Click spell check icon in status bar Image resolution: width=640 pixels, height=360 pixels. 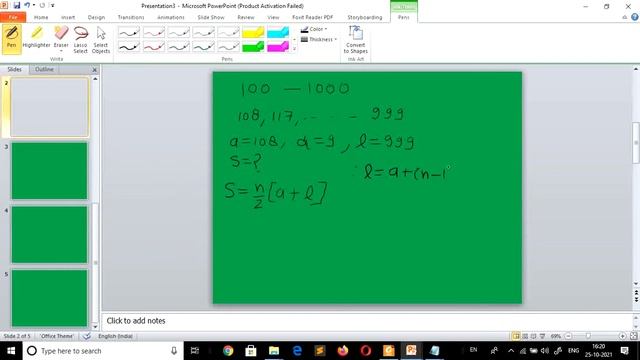coord(87,336)
